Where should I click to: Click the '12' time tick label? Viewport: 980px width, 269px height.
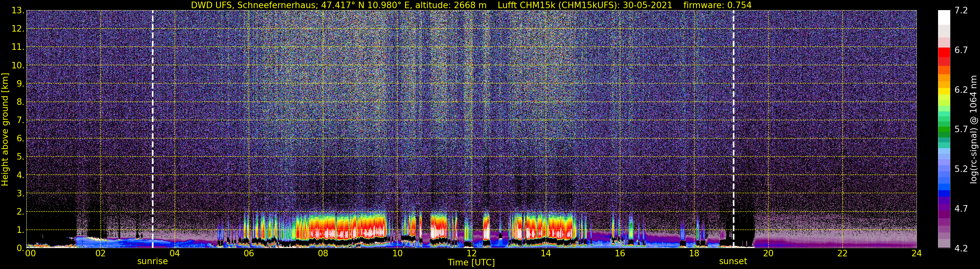click(471, 253)
